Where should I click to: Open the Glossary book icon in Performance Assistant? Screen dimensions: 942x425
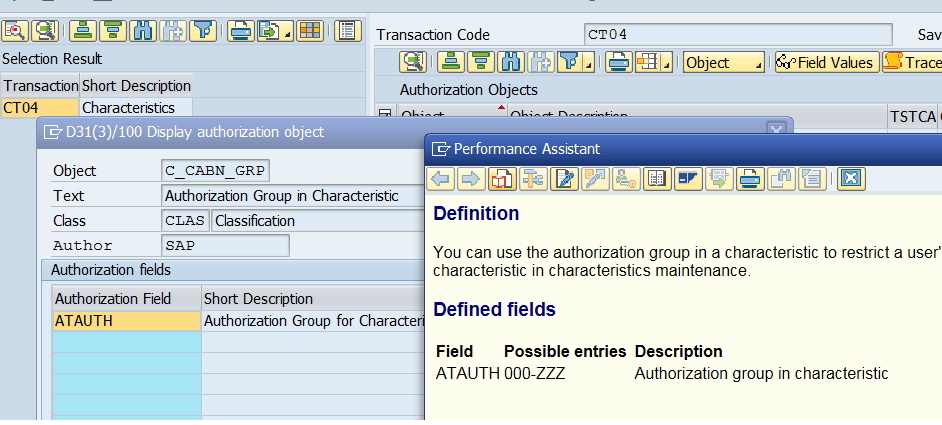click(657, 179)
